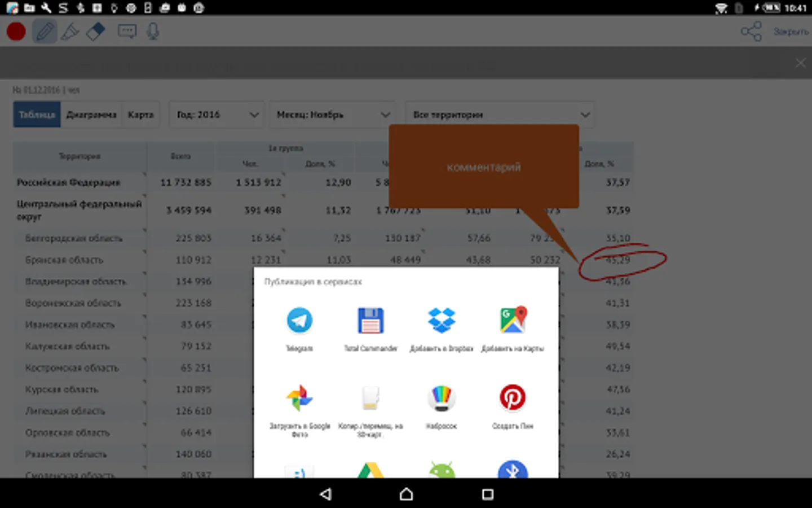
Task: Tap the Android Recent apps button
Action: click(488, 494)
